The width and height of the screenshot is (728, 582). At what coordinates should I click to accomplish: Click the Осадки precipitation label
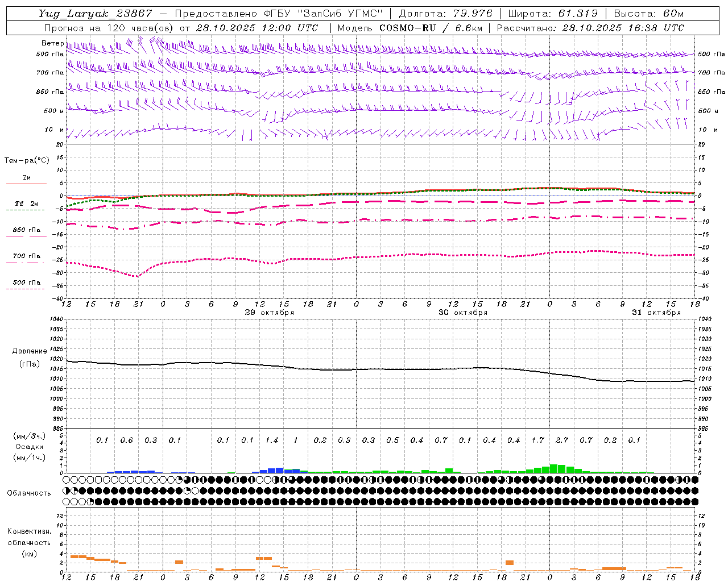point(29,447)
